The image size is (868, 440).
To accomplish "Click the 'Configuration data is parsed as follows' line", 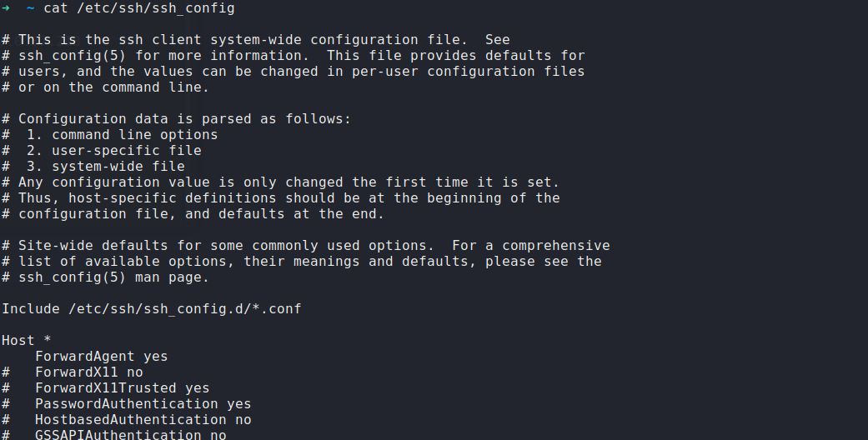I will pos(184,119).
